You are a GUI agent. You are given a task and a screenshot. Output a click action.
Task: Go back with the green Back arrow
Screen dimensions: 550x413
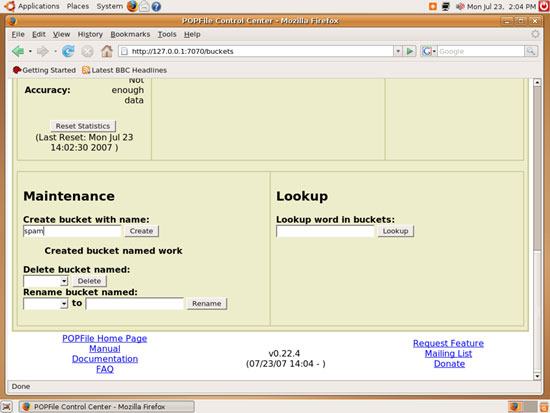pyautogui.click(x=18, y=51)
